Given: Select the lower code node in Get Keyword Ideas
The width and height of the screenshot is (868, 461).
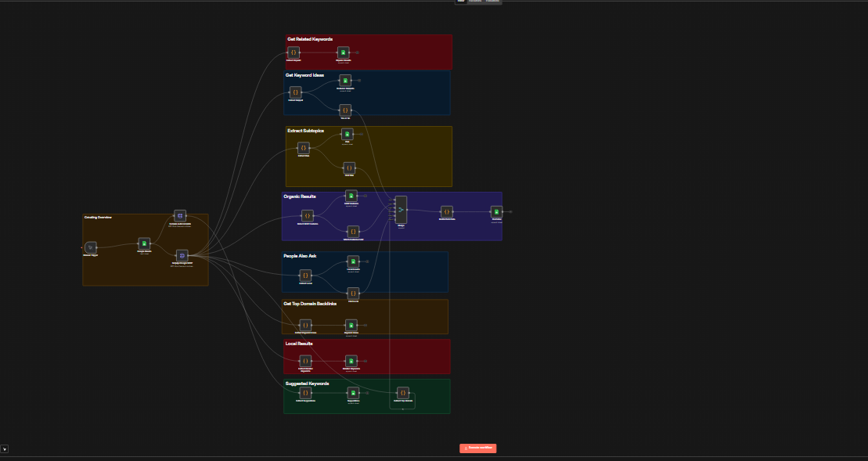Looking at the screenshot, I should (345, 110).
